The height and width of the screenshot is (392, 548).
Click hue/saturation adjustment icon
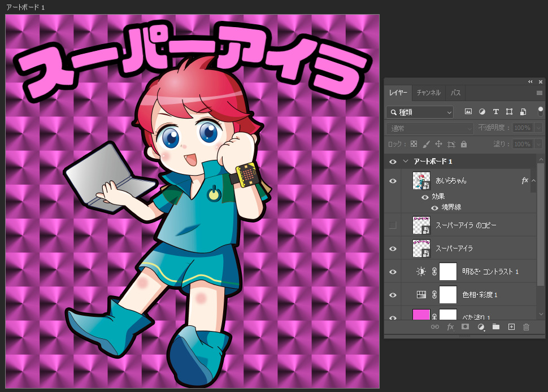[x=421, y=294]
